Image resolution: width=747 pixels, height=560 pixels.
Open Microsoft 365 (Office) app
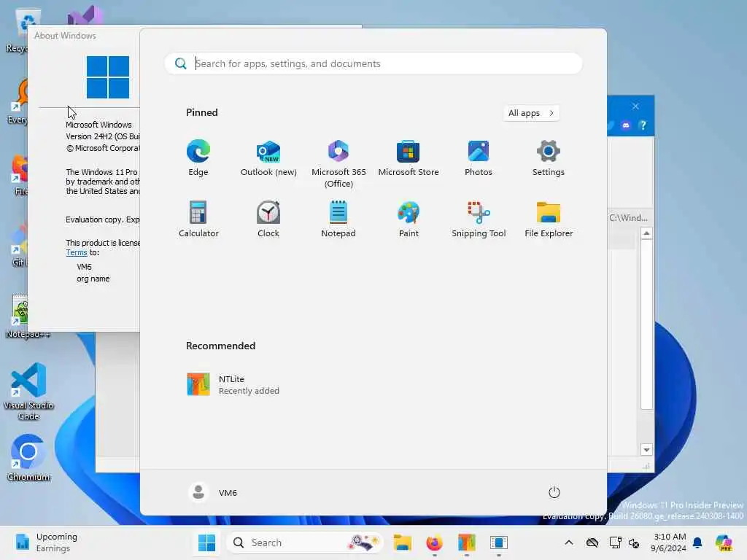point(338,164)
